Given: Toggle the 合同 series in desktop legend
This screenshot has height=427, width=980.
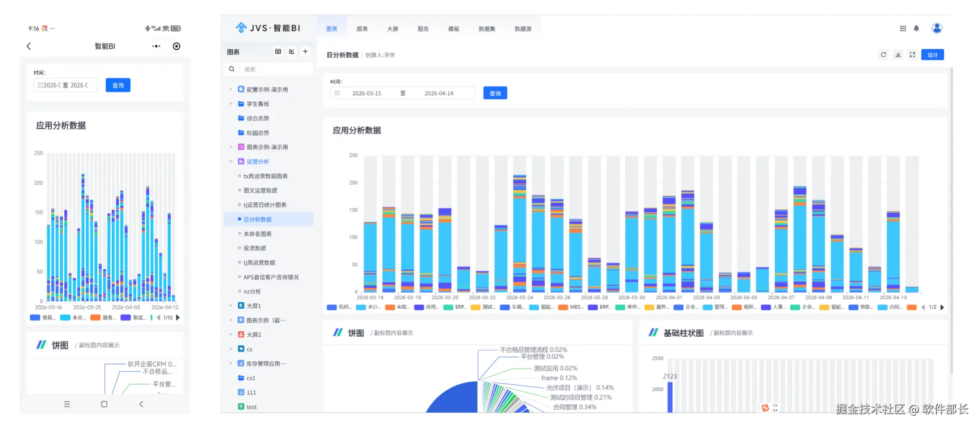Looking at the screenshot, I should pos(890,307).
